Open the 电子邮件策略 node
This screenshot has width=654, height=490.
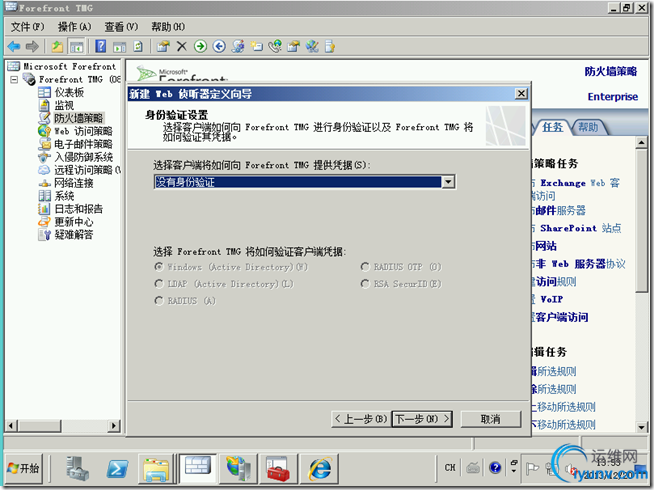83,144
